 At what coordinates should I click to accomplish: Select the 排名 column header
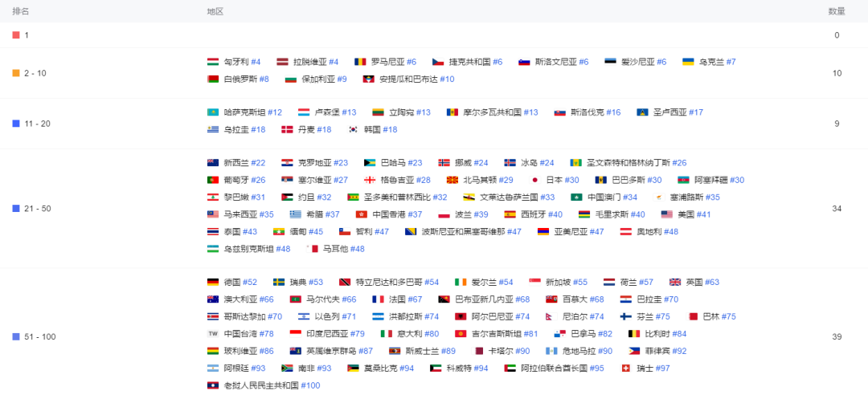click(x=20, y=11)
